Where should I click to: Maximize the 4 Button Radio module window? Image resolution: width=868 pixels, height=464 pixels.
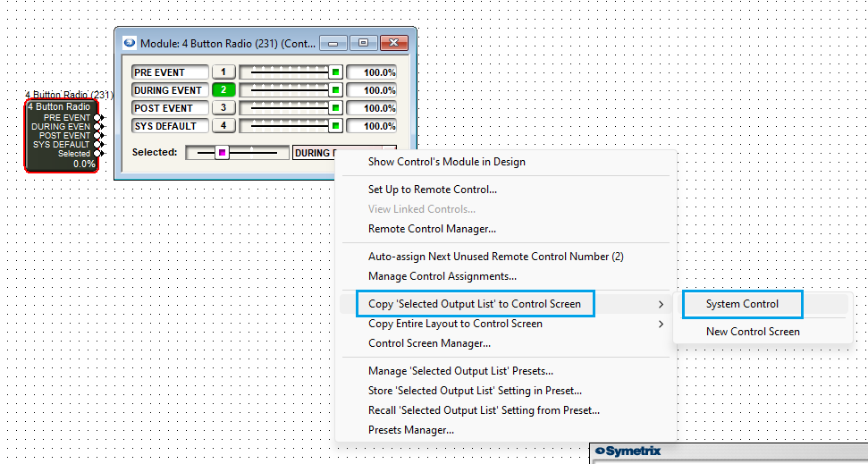click(x=364, y=43)
